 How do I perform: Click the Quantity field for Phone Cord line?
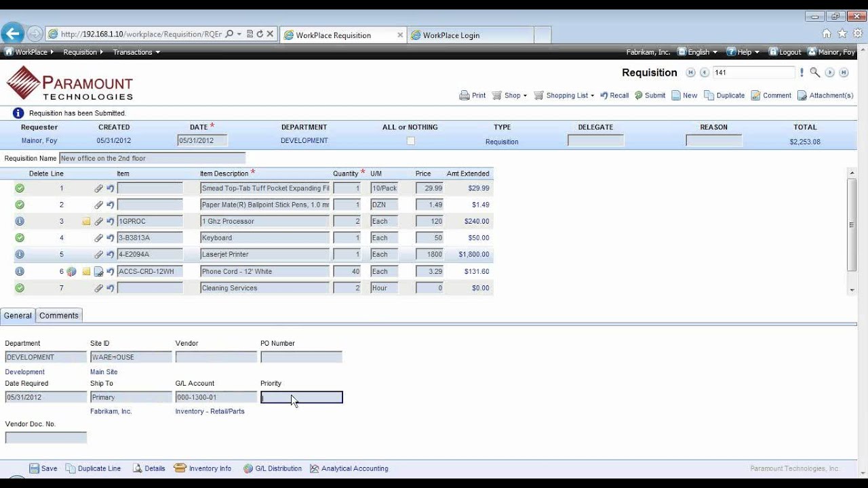click(347, 272)
